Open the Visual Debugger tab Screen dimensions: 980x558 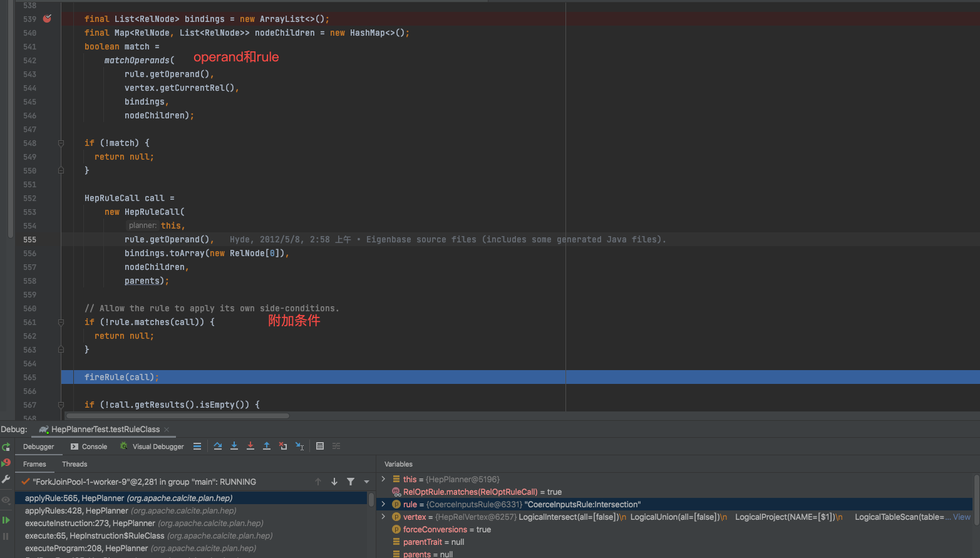tap(152, 447)
